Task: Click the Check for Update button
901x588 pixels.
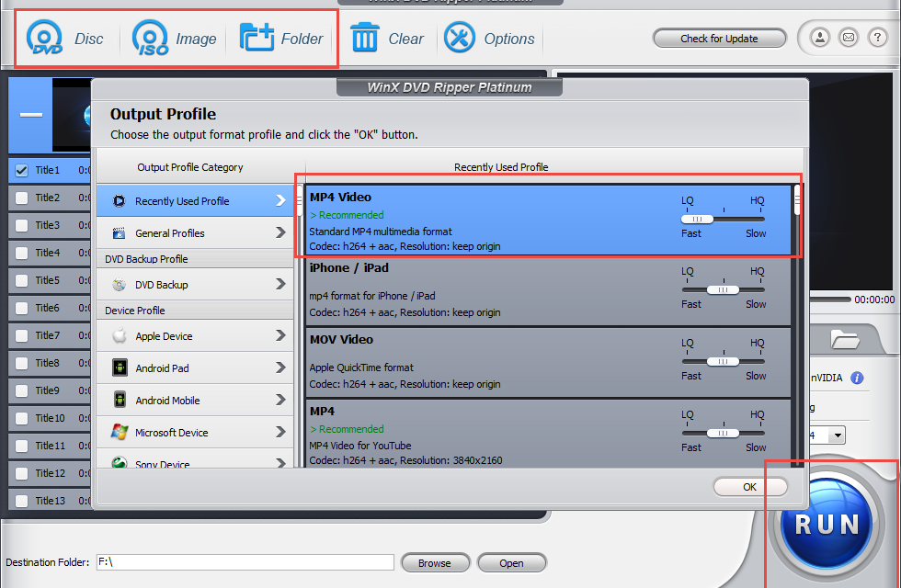Action: (x=719, y=39)
